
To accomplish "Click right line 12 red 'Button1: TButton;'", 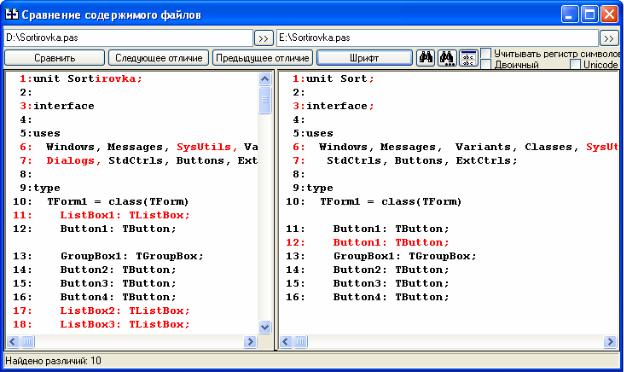I will 391,242.
